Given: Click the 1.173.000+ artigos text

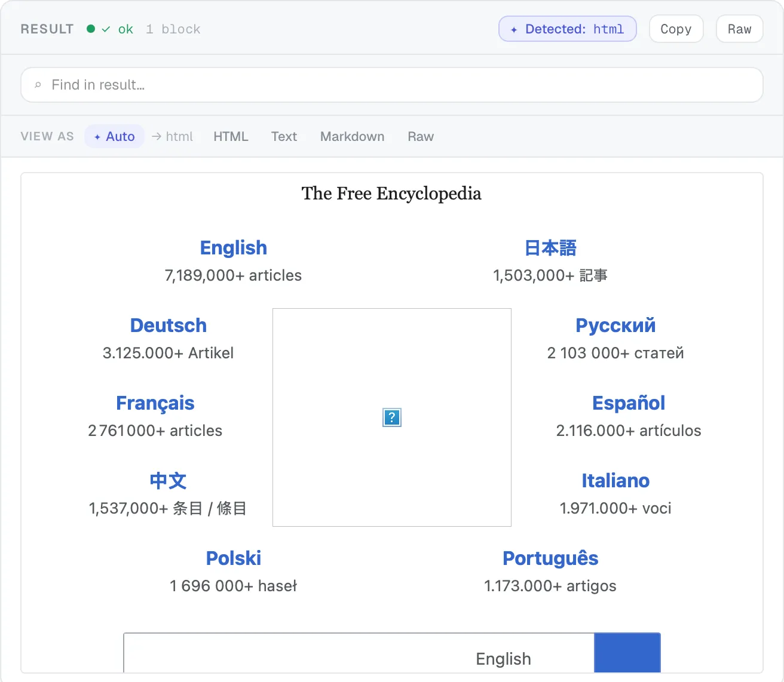Looking at the screenshot, I should pos(550,586).
